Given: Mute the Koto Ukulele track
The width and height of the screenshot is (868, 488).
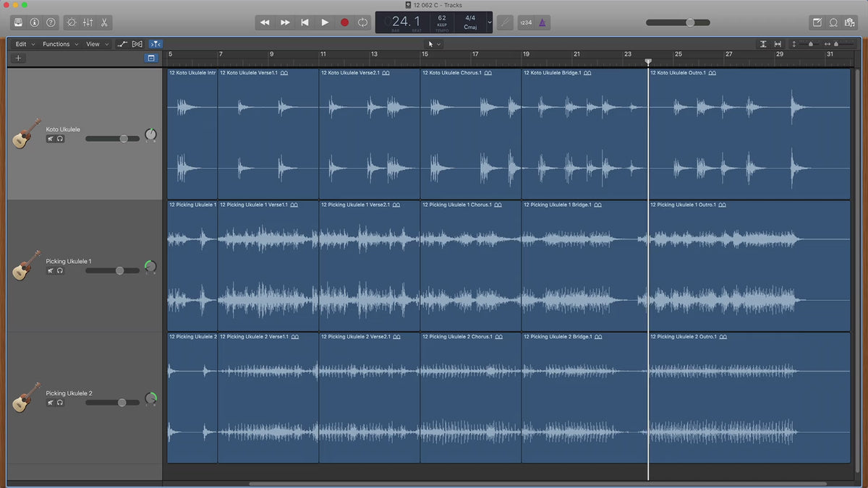Looking at the screenshot, I should pos(51,139).
